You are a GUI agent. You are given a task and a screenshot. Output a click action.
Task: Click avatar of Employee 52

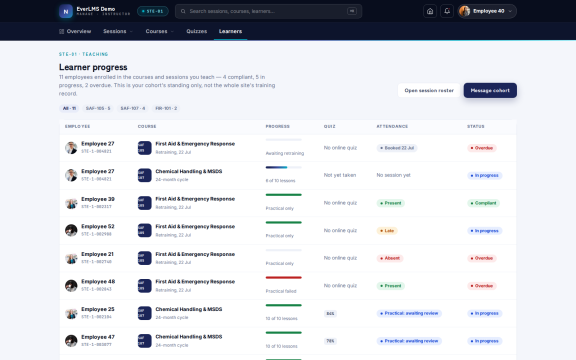71,230
